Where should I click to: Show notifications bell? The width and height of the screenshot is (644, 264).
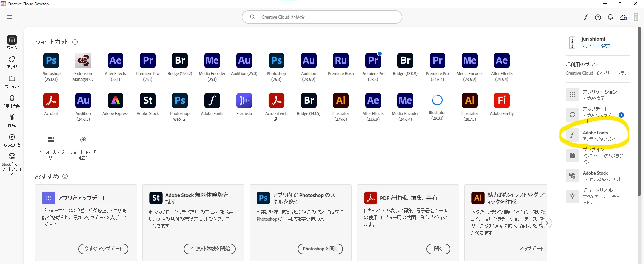(610, 17)
